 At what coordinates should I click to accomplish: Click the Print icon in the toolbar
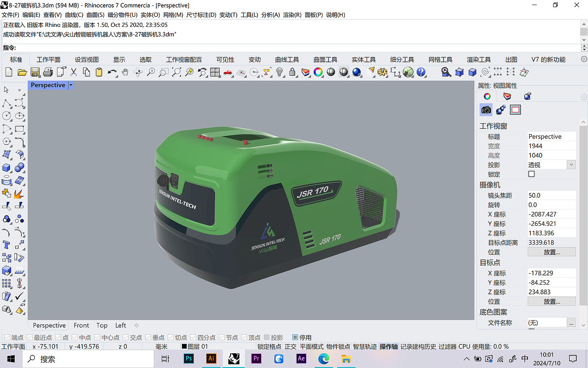coord(48,72)
